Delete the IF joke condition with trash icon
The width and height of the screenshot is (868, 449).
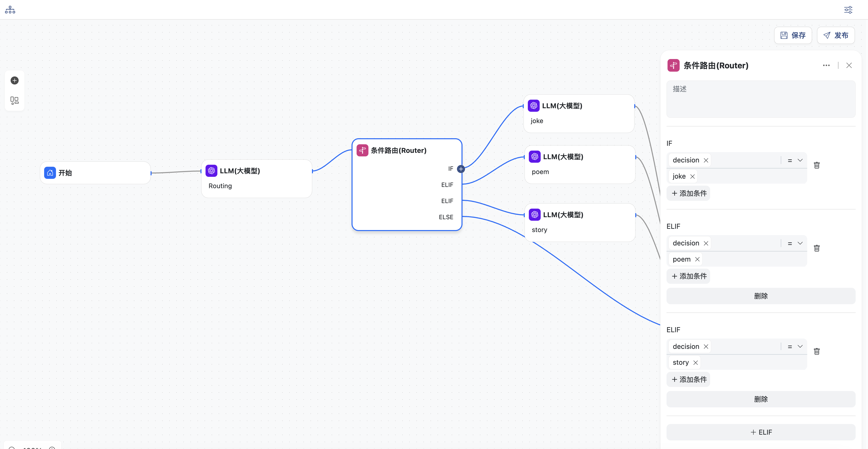click(817, 165)
